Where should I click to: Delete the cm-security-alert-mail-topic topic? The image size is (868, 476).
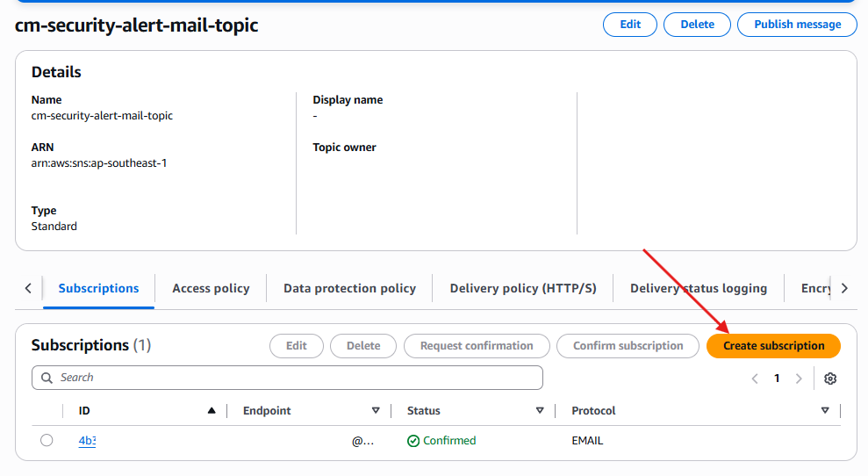pyautogui.click(x=697, y=25)
